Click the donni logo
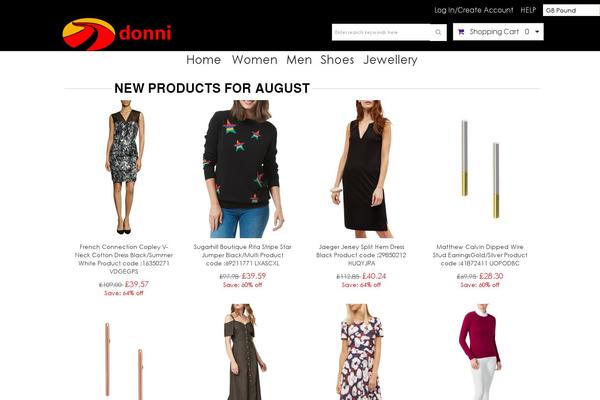This screenshot has width=600, height=400. [x=117, y=34]
